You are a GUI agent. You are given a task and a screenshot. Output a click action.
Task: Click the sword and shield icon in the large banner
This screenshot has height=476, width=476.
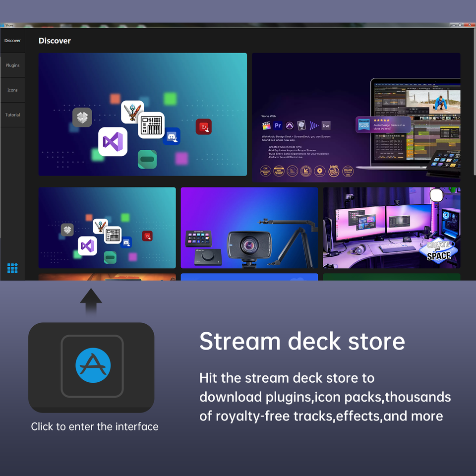(x=132, y=112)
